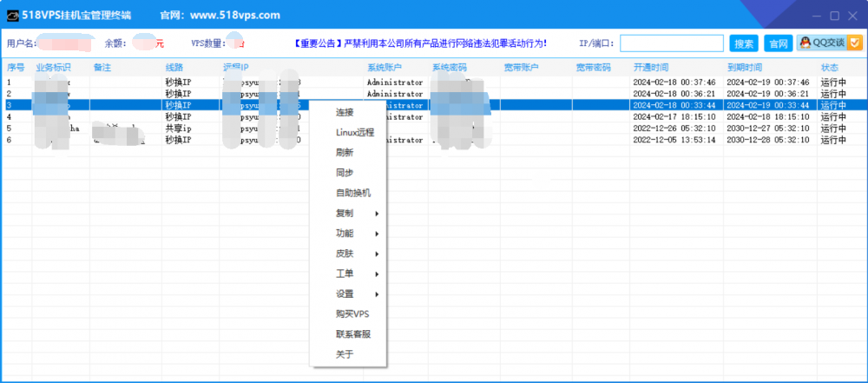Click the 线路 column header
Viewport: 868px width, 383px height.
174,68
